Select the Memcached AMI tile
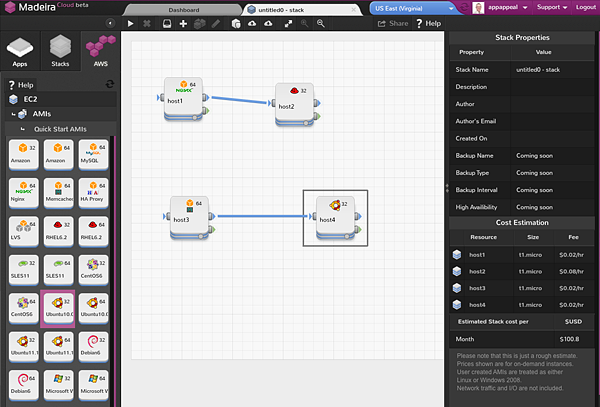600x407 pixels. (x=58, y=193)
